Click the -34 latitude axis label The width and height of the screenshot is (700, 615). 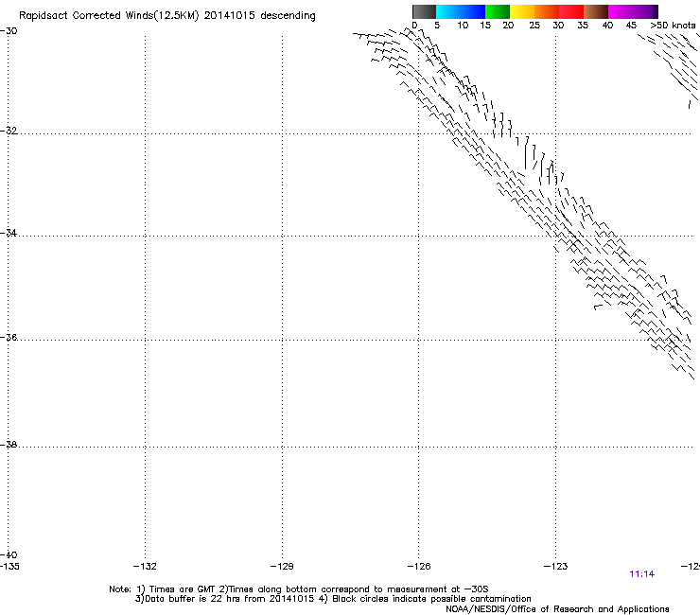tap(9, 233)
